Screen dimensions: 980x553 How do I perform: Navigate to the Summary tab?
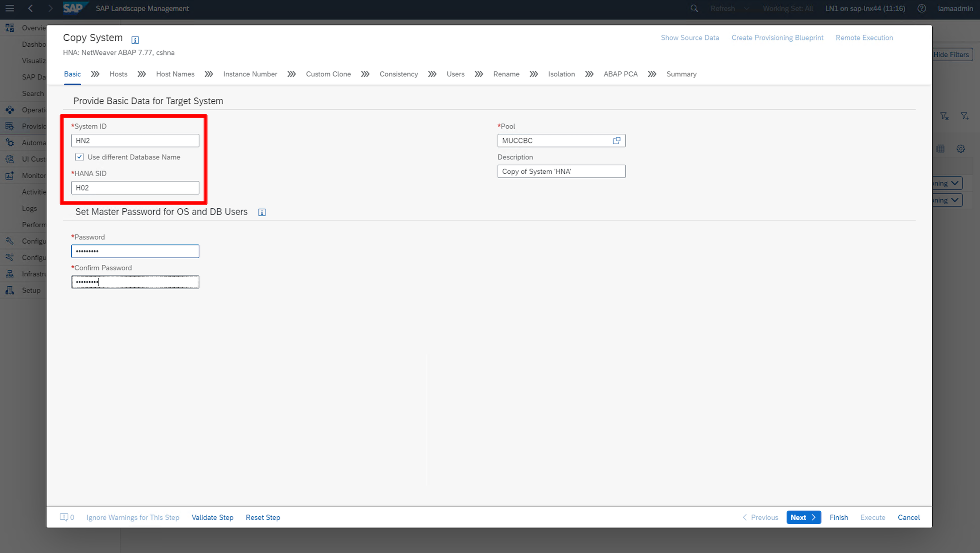pyautogui.click(x=681, y=74)
